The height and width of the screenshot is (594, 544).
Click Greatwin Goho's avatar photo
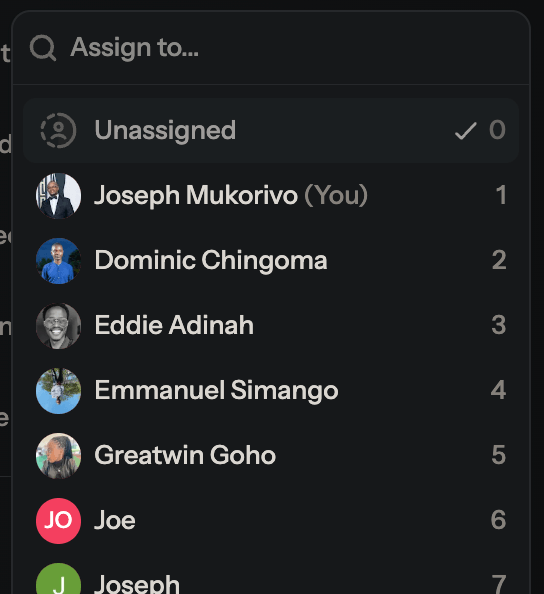pos(58,456)
